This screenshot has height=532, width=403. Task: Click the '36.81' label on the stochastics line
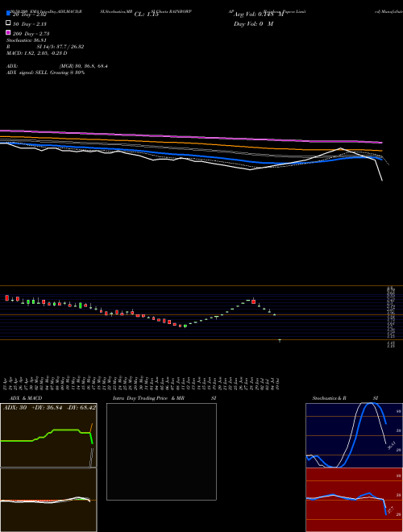tap(391, 445)
